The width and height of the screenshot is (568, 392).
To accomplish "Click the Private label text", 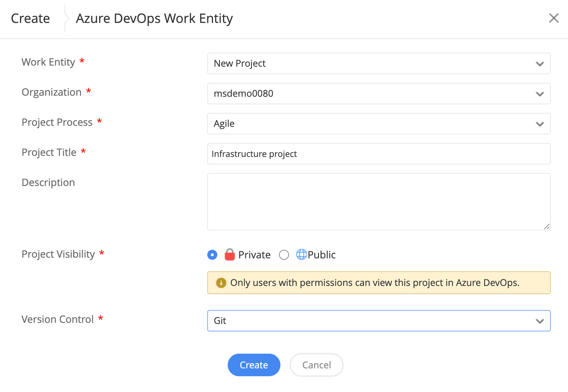I will (x=254, y=255).
